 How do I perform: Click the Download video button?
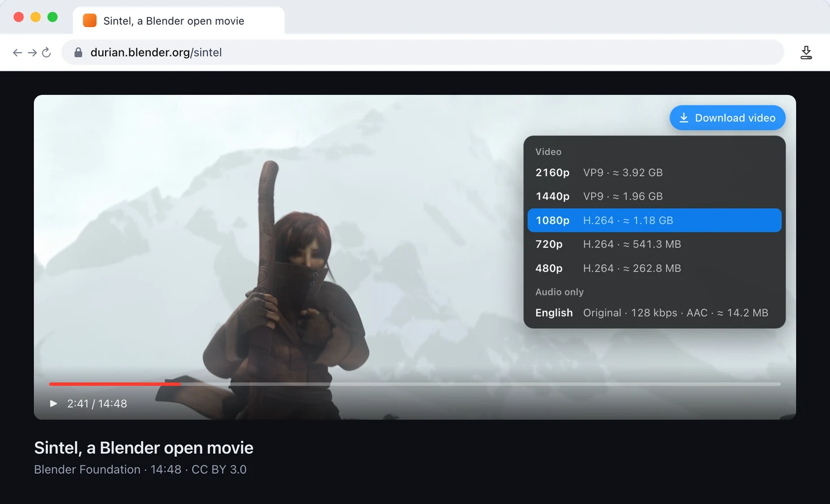pyautogui.click(x=727, y=118)
